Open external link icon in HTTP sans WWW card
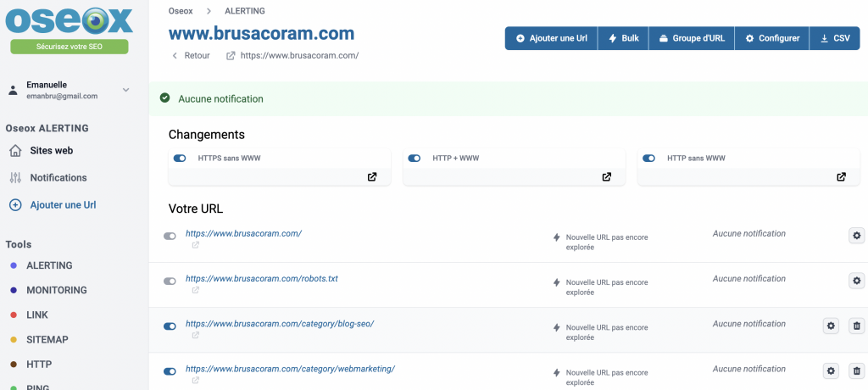Viewport: 868px width, 390px height. click(841, 177)
